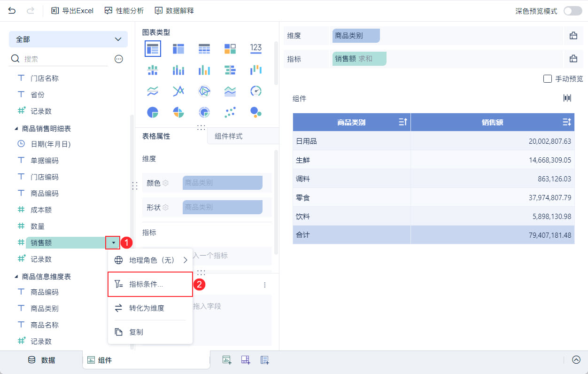Open the toolbox icon on the 维度 row
Image resolution: width=588 pixels, height=374 pixels.
click(573, 35)
